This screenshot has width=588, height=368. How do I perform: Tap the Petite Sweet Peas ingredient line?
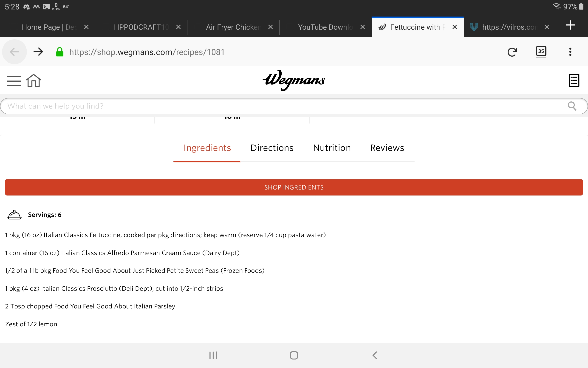[135, 271]
